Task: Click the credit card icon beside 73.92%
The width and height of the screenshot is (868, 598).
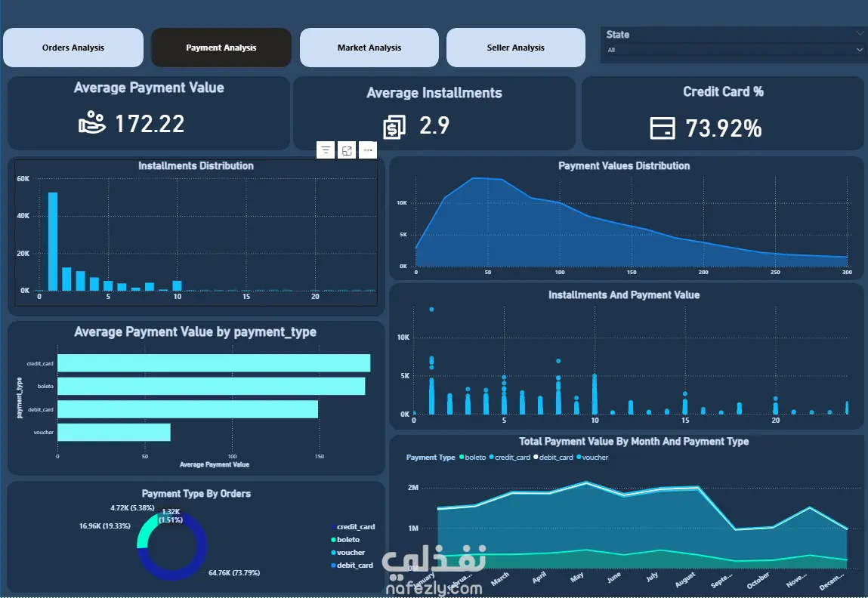Action: (x=662, y=128)
